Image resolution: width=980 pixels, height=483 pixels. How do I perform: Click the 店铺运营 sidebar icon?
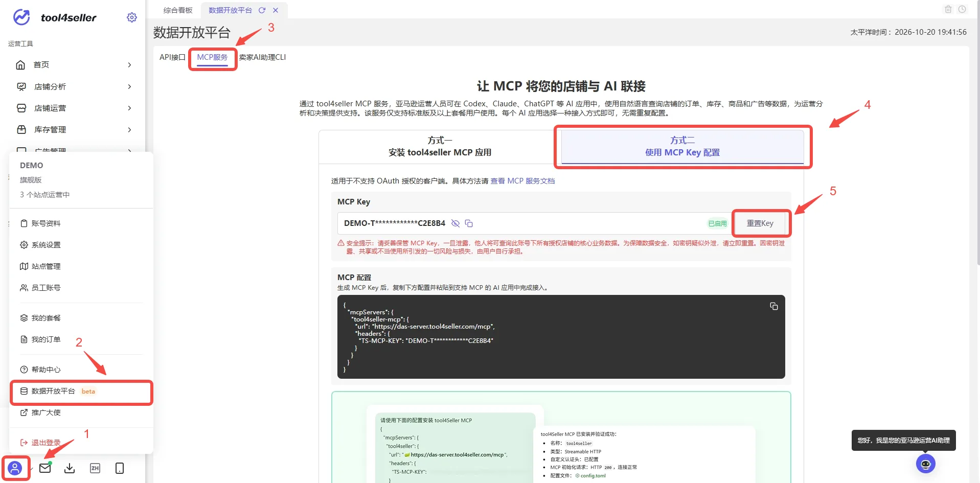(21, 108)
